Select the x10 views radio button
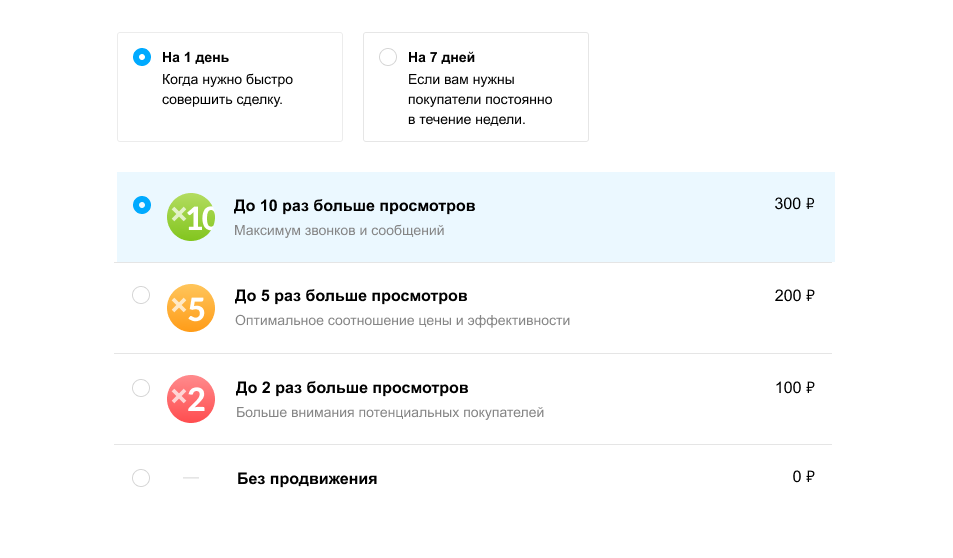The height and width of the screenshot is (558, 953). (142, 205)
